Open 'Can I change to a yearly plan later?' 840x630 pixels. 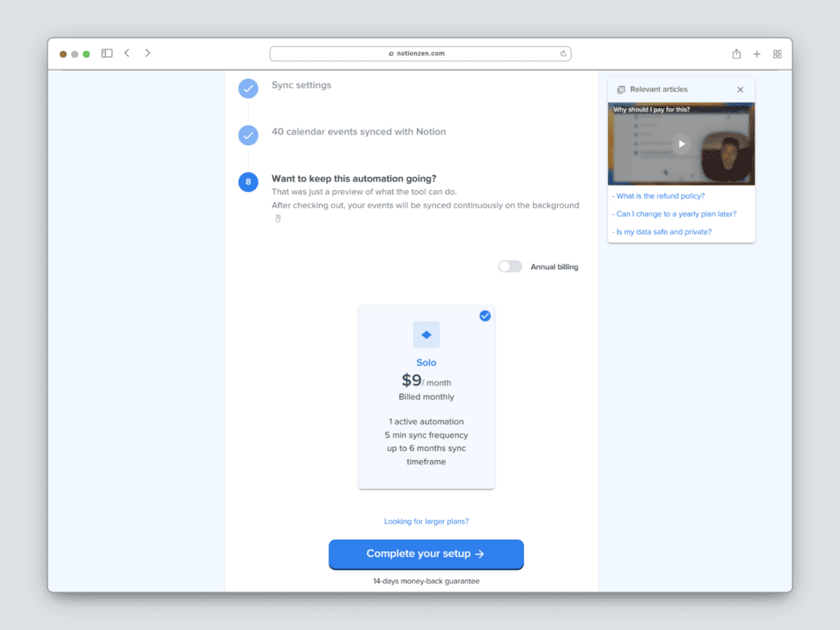tap(674, 214)
